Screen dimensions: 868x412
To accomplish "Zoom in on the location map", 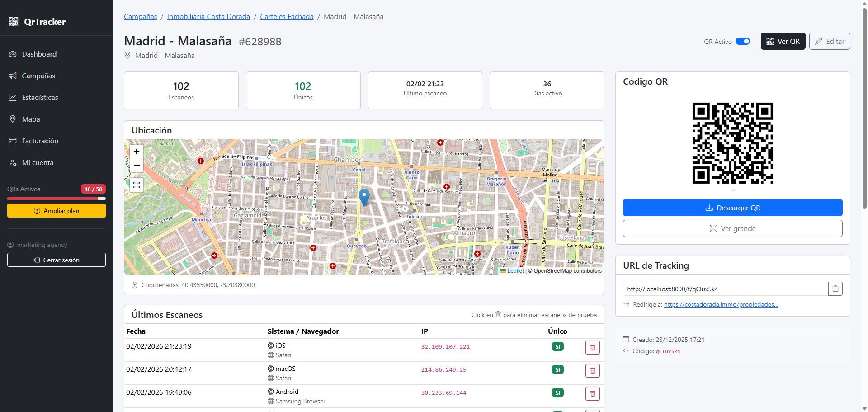I will (x=137, y=152).
